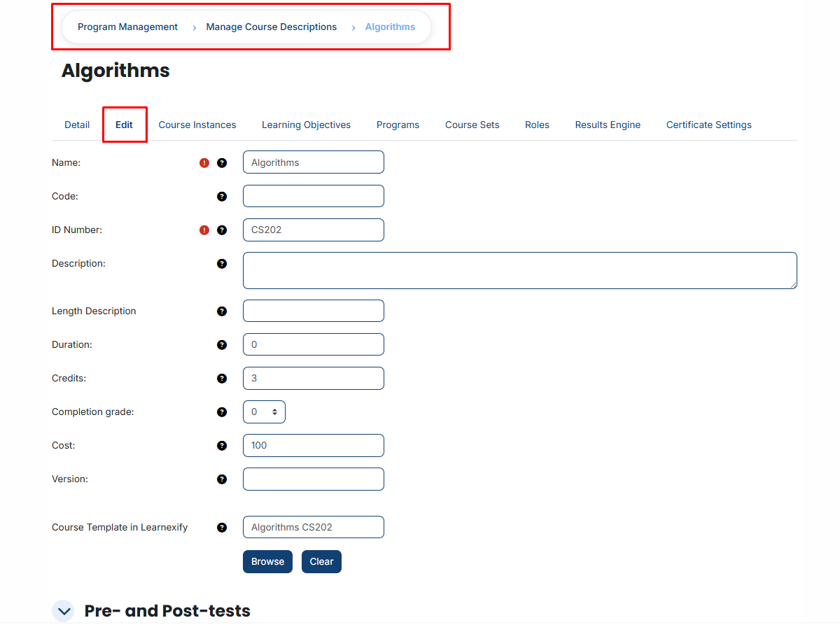Open help icon for Completion grade
This screenshot has width=840, height=625.
point(222,412)
